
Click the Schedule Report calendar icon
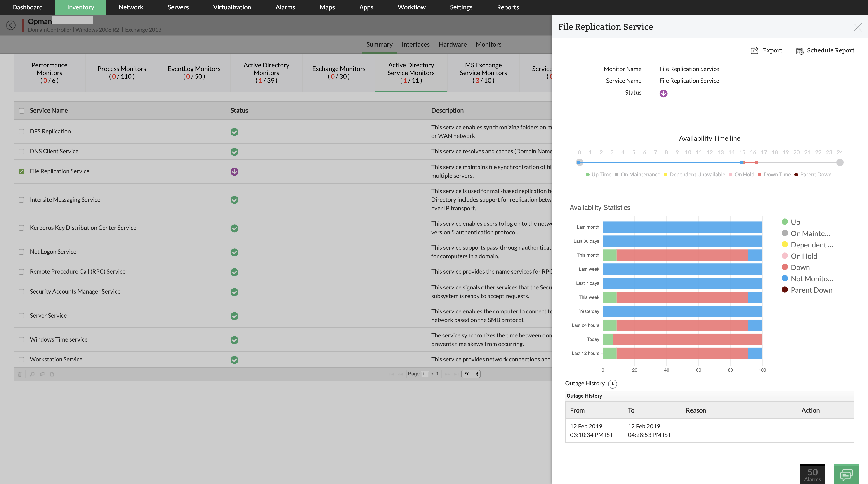800,50
